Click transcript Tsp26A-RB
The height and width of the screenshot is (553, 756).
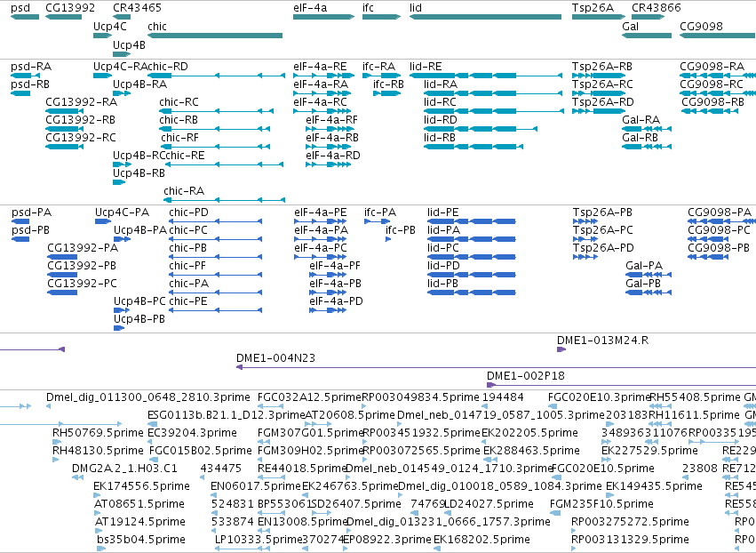(599, 76)
